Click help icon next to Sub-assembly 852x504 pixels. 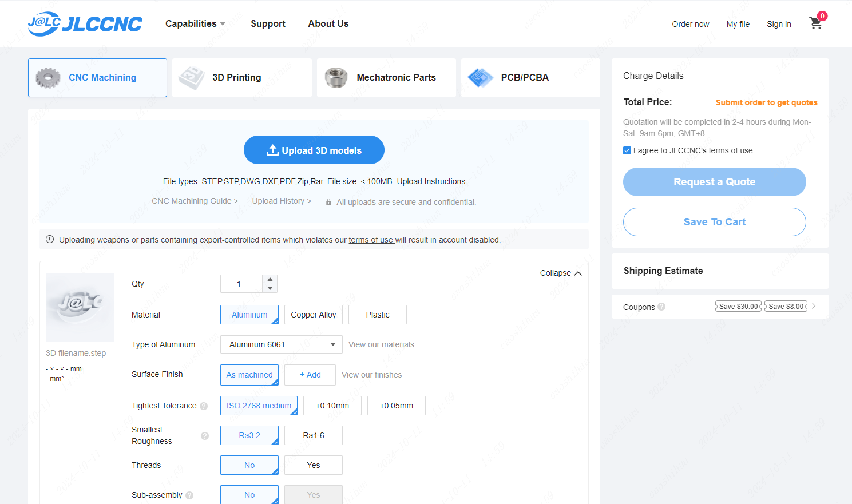[x=189, y=495]
